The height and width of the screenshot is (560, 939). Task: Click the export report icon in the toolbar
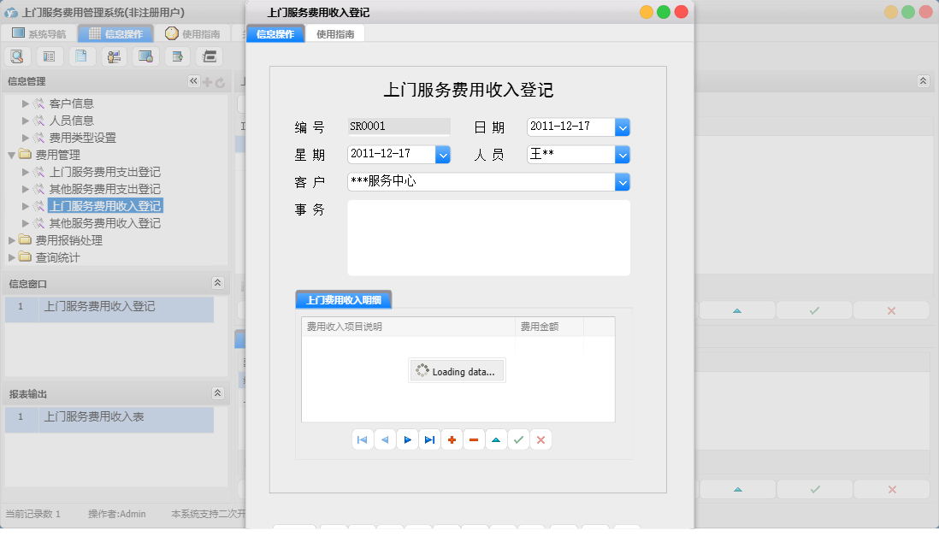(x=177, y=56)
